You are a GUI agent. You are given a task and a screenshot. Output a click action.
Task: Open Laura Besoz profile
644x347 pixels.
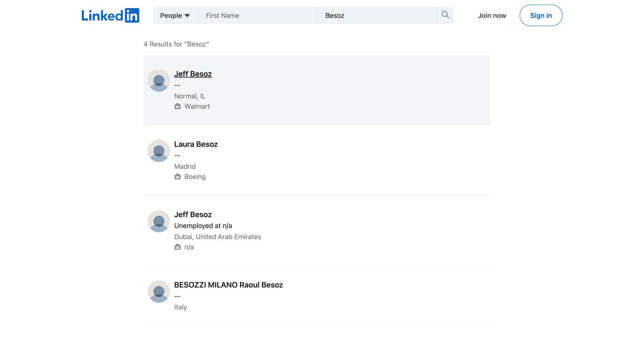(x=196, y=144)
